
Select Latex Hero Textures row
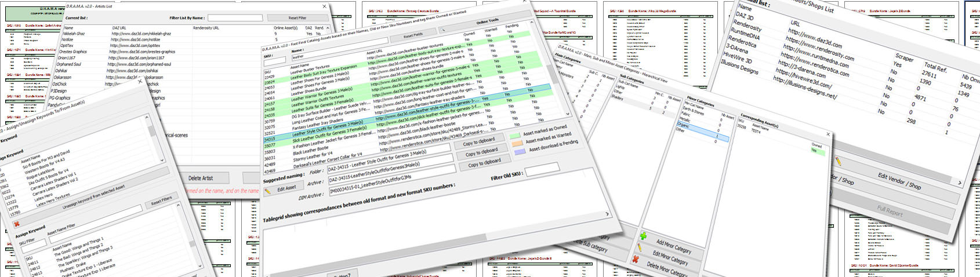coord(53,201)
